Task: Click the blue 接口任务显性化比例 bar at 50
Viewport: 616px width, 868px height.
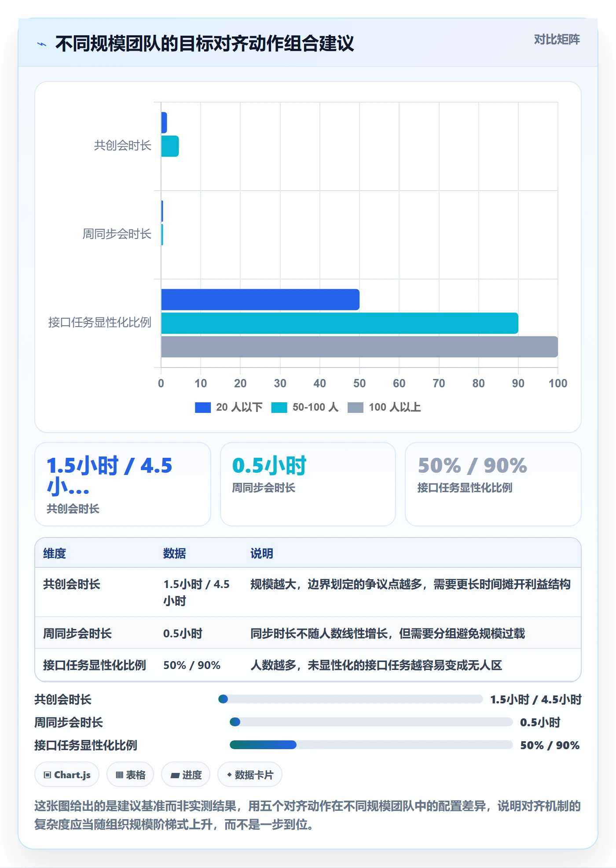Action: click(260, 300)
